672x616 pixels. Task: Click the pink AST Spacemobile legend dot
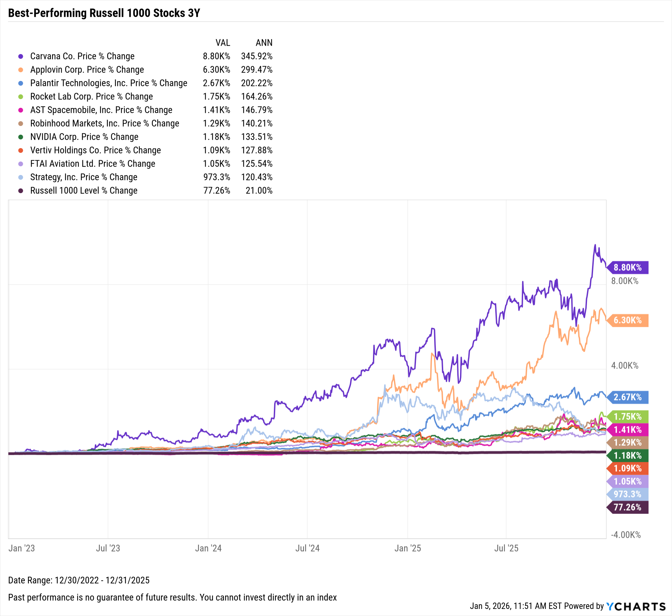click(21, 110)
